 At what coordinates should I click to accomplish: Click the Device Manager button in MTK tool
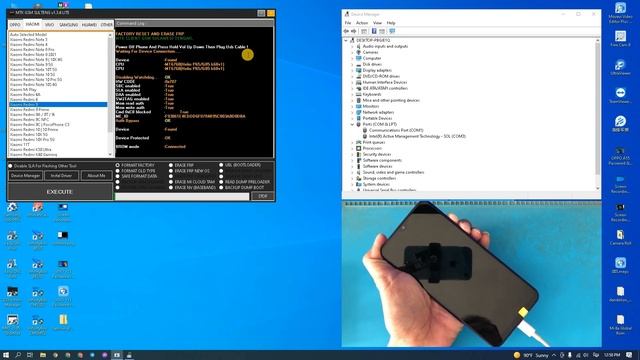click(25, 176)
